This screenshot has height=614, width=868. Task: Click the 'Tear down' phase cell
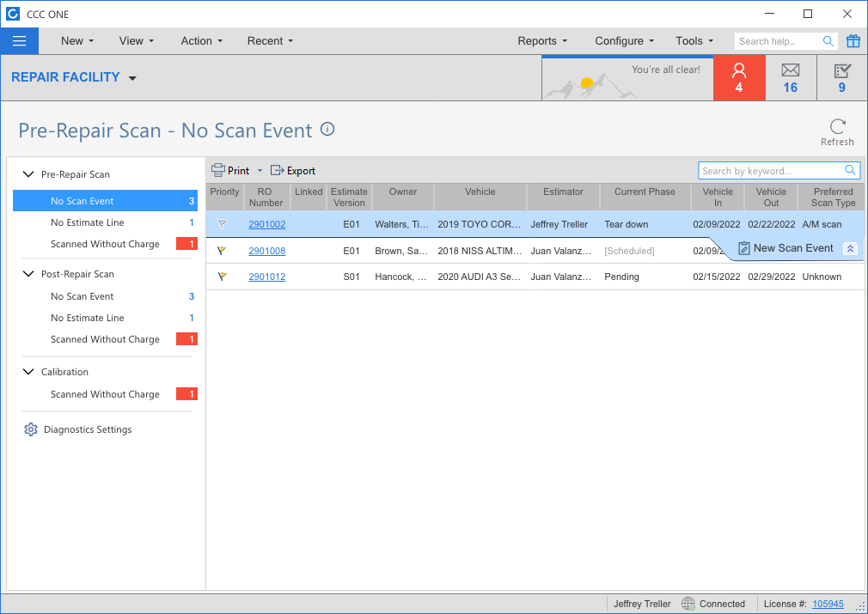point(627,224)
